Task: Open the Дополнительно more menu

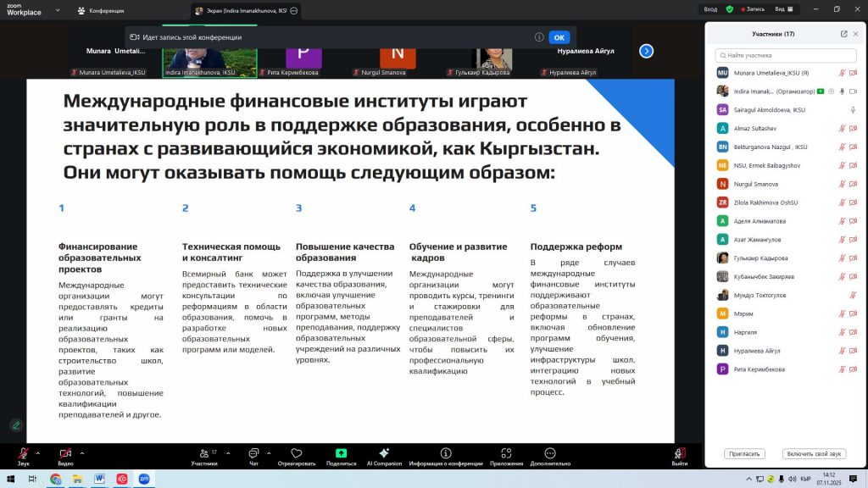Action: click(550, 453)
